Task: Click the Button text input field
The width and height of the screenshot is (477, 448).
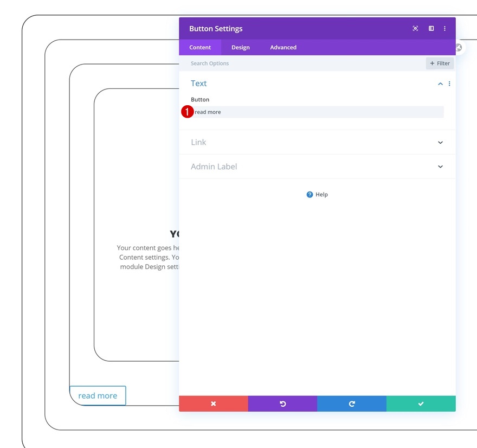Action: 317,112
